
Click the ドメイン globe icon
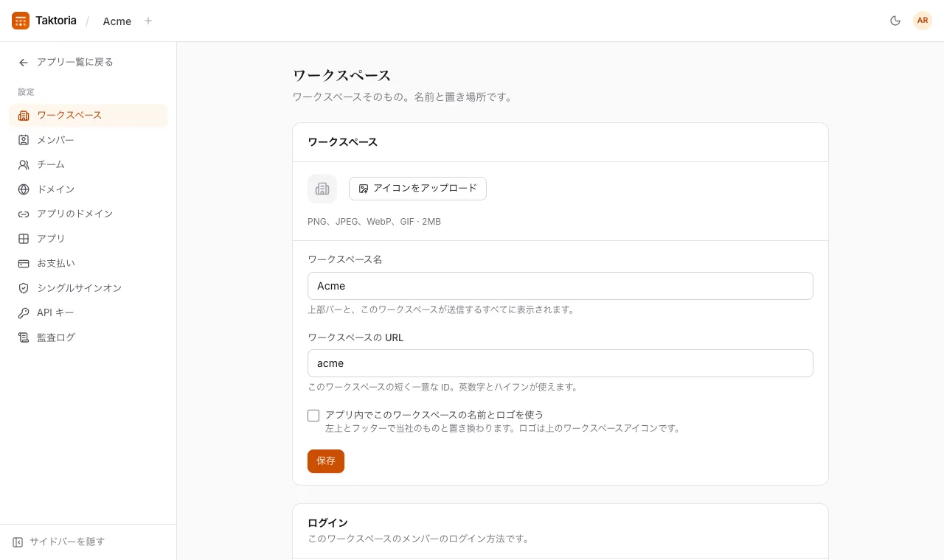pos(24,189)
